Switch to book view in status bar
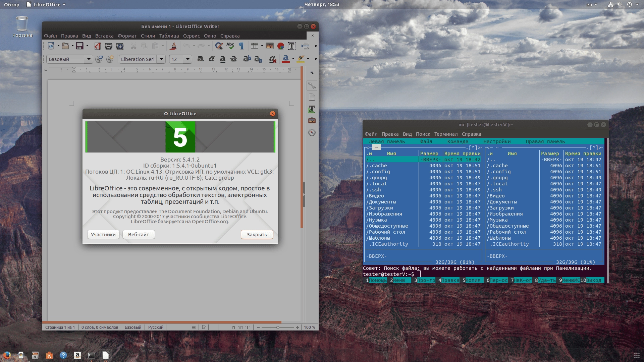Image resolution: width=644 pixels, height=362 pixels. [248, 327]
